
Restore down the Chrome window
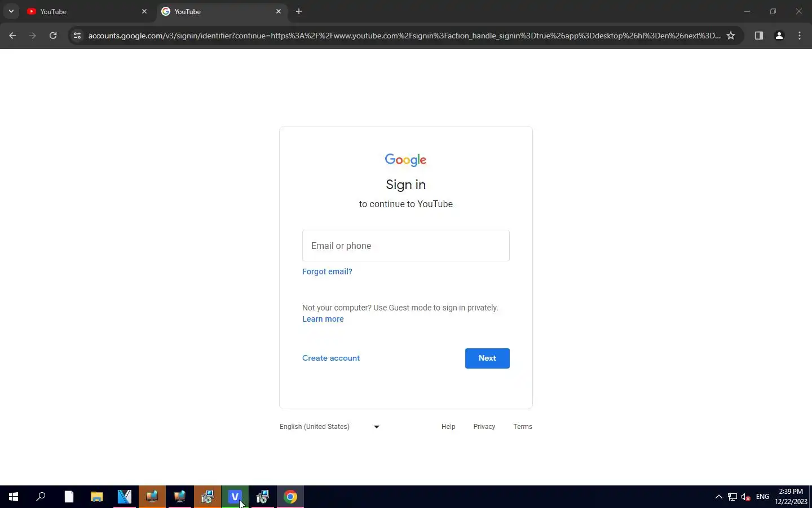[x=773, y=11]
